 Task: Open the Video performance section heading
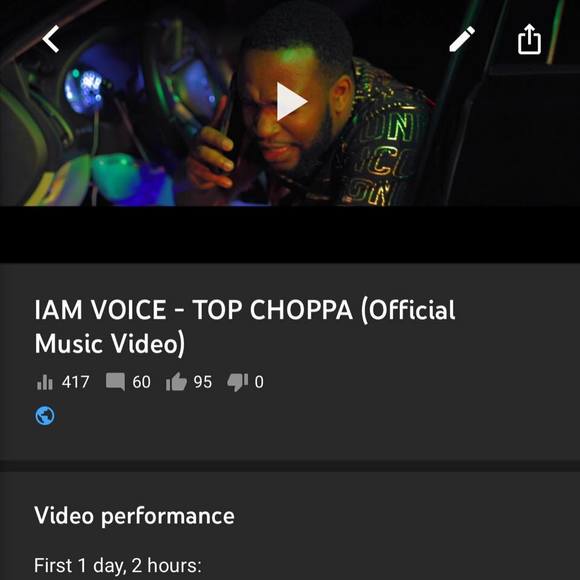(134, 516)
